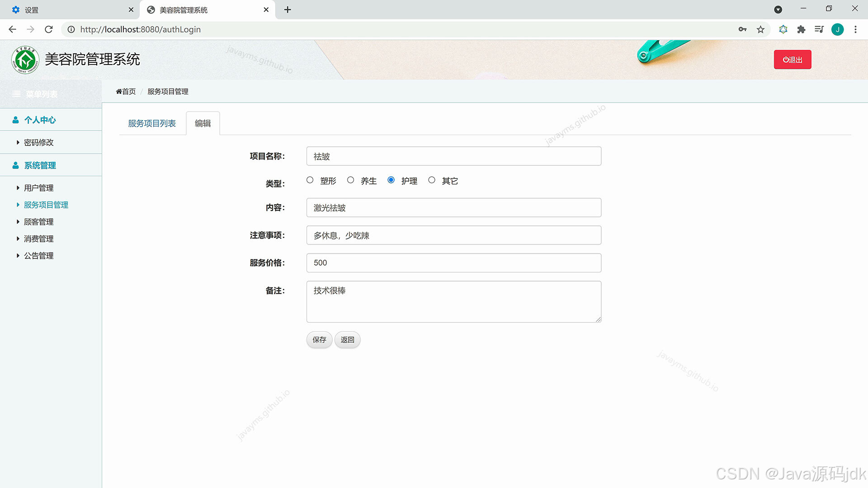The width and height of the screenshot is (868, 488).
Task: Click the 备注 textarea
Action: [454, 302]
